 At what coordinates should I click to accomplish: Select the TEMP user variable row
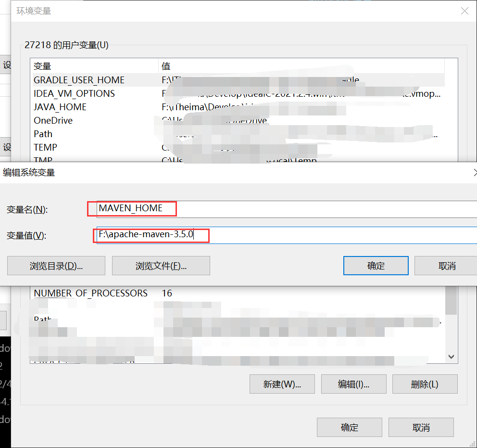(238, 147)
